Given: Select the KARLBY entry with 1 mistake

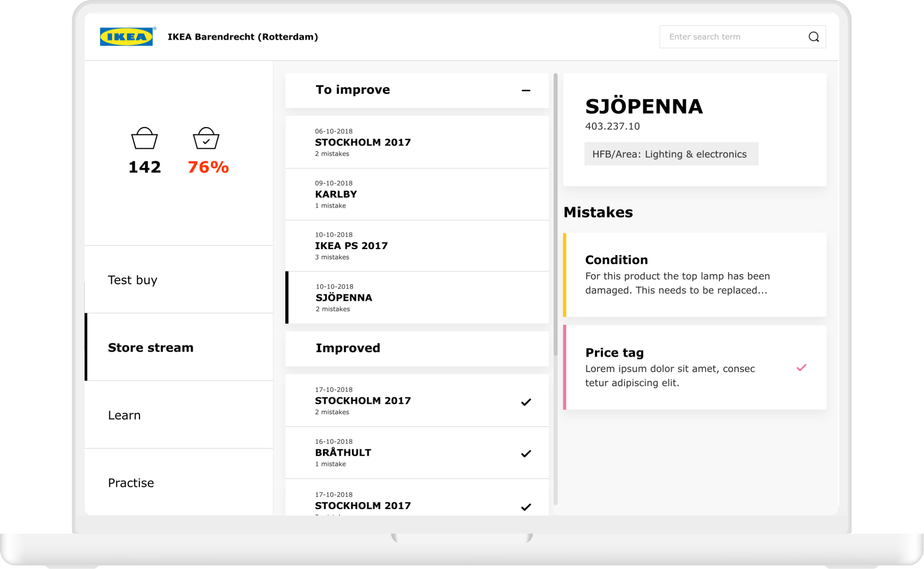Looking at the screenshot, I should (417, 194).
